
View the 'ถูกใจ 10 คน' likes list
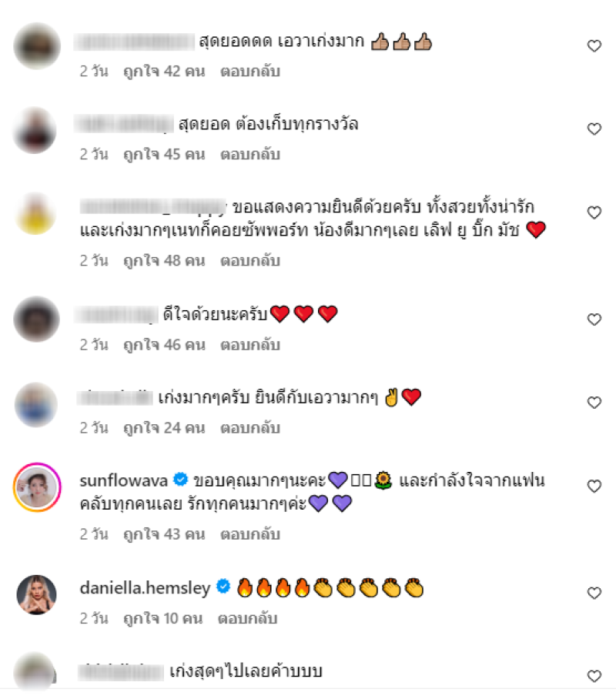click(x=162, y=619)
